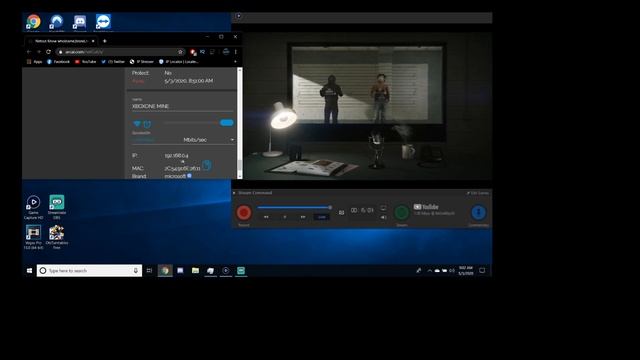Click the blue Commentary button
Image resolution: width=640 pixels, height=360 pixels.
478,212
